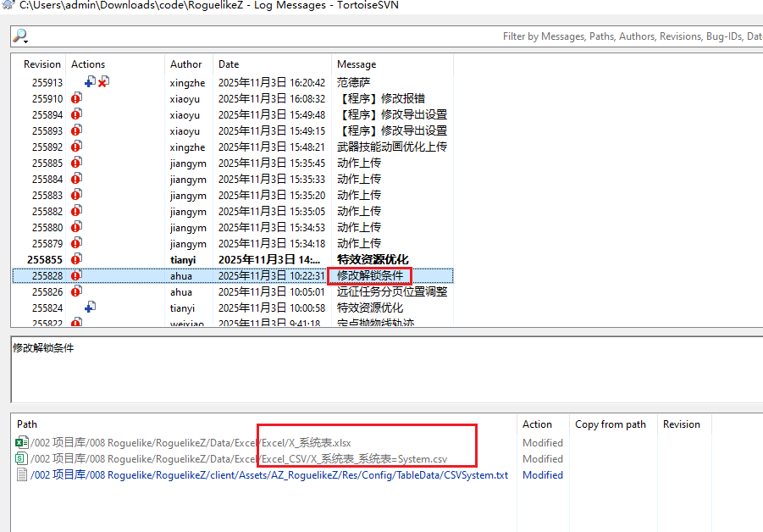Click the added action icon for revision 255913
Viewport: 763px width, 532px height.
click(90, 82)
